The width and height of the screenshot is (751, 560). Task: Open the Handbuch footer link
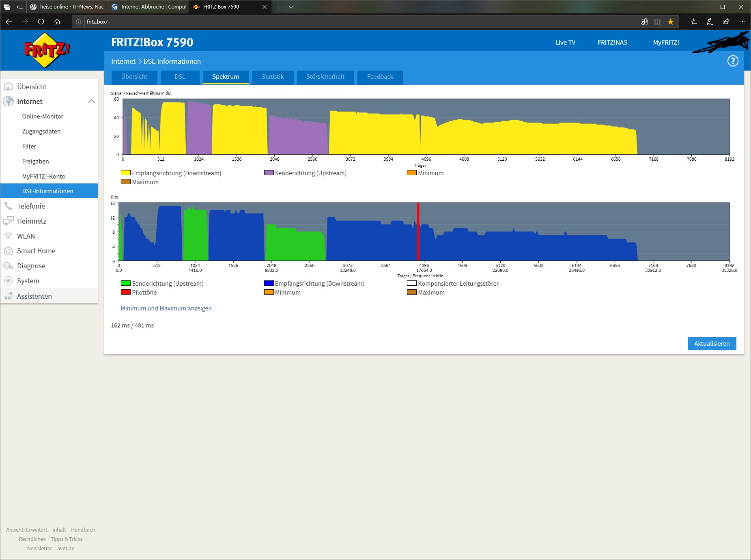(x=83, y=530)
